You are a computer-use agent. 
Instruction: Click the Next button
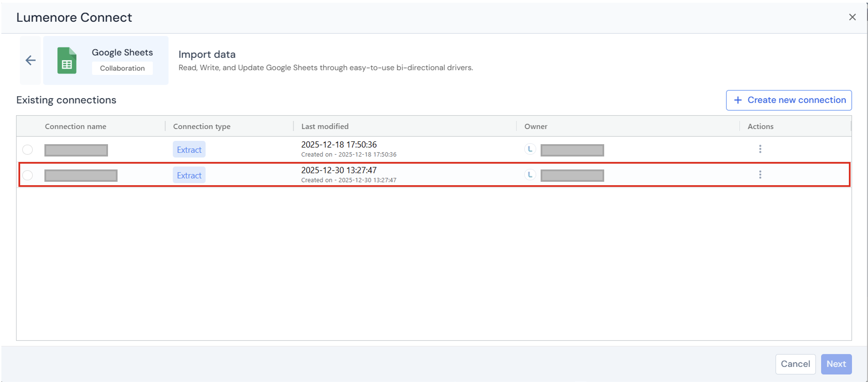836,364
